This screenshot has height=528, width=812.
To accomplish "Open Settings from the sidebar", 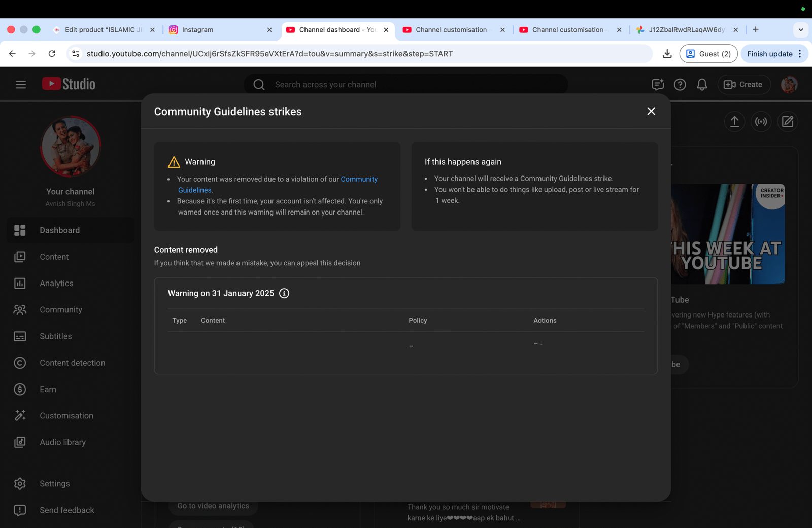I will [55, 484].
